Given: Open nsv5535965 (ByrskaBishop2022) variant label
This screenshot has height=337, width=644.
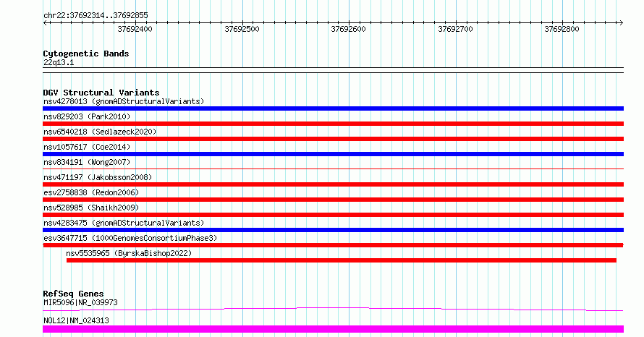Looking at the screenshot, I should [x=129, y=253].
